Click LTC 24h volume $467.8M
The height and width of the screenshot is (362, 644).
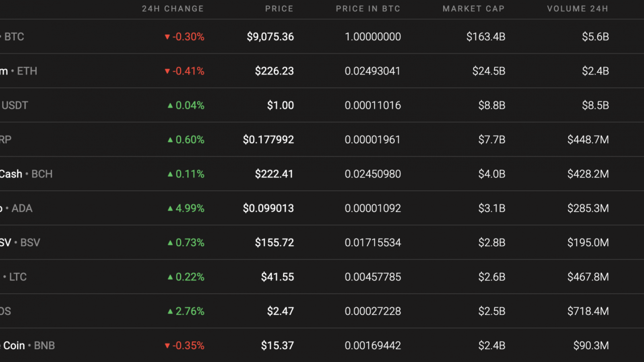tap(588, 277)
